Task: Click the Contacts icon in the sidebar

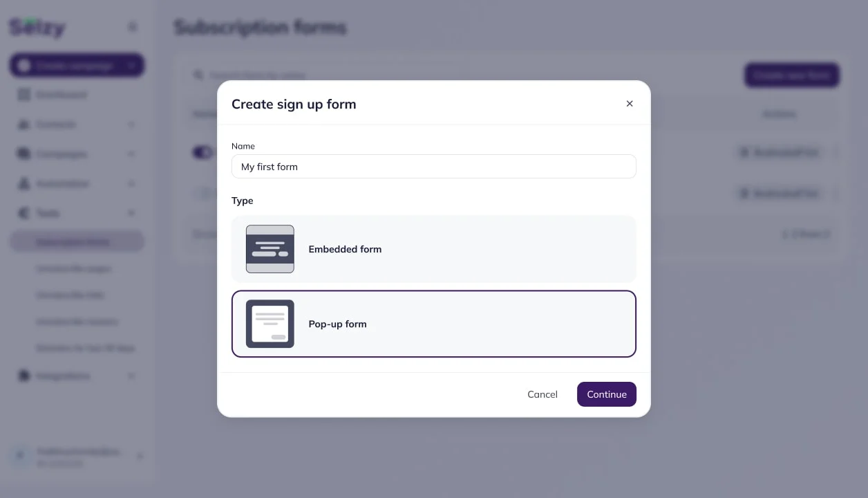Action: (24, 124)
